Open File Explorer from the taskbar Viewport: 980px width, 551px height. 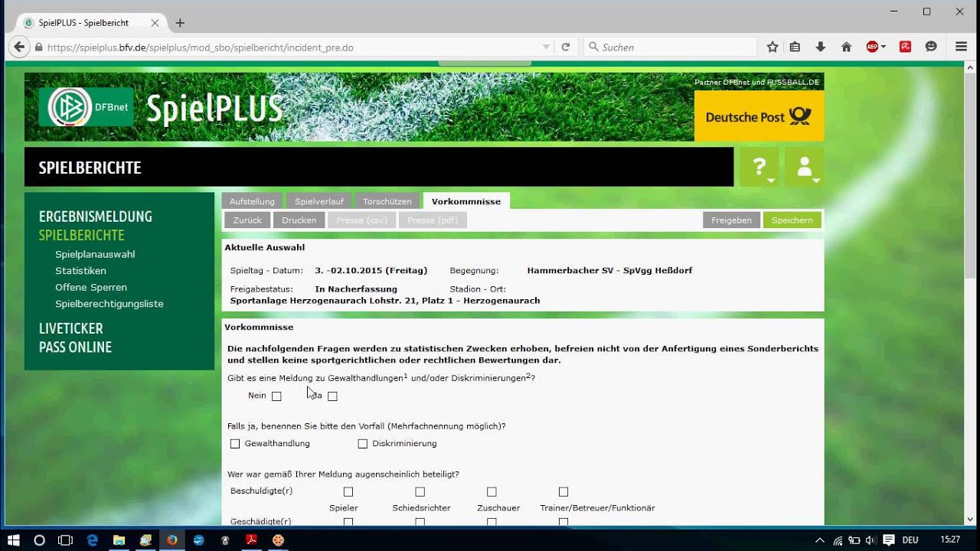click(119, 540)
